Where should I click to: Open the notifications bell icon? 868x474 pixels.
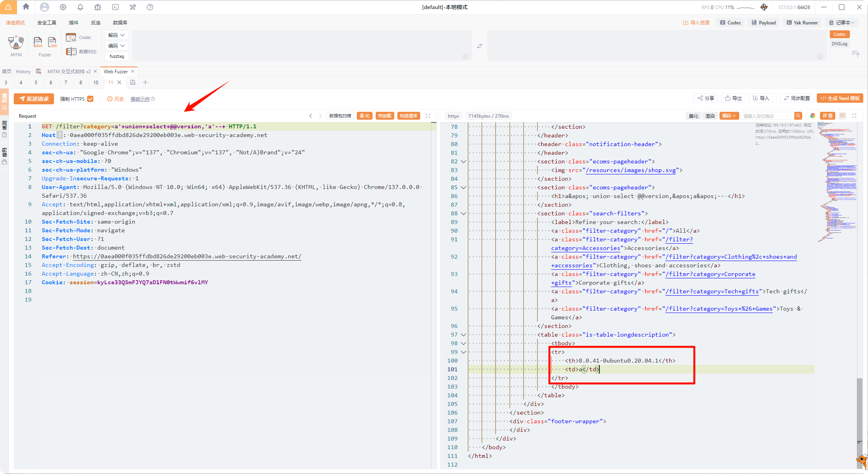tap(80, 7)
